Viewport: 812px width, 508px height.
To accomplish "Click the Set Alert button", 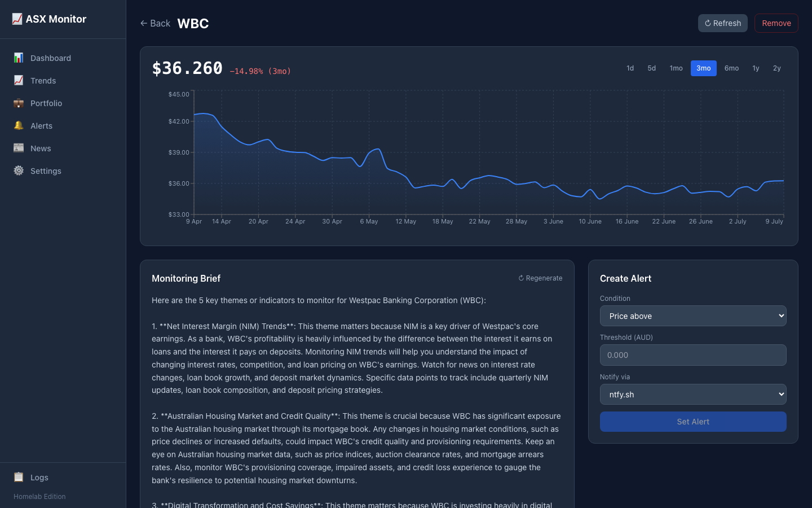I will pyautogui.click(x=693, y=422).
